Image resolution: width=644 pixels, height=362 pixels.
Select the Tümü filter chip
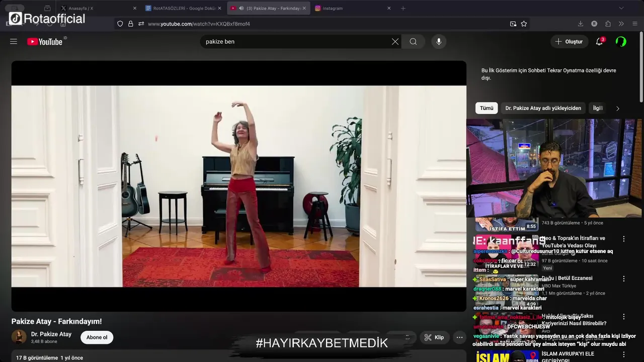point(487,108)
